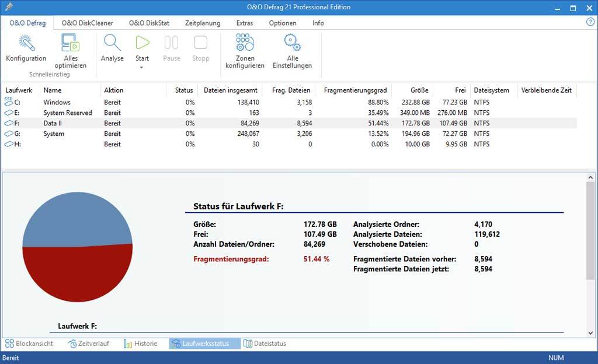Screen dimensions: 598x364
Task: Switch to Dateistatus view tab
Action: pos(265,344)
